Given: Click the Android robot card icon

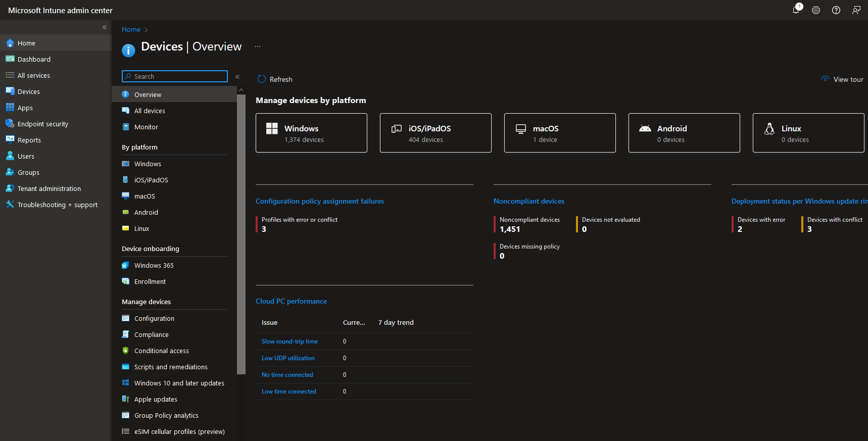Looking at the screenshot, I should 645,128.
